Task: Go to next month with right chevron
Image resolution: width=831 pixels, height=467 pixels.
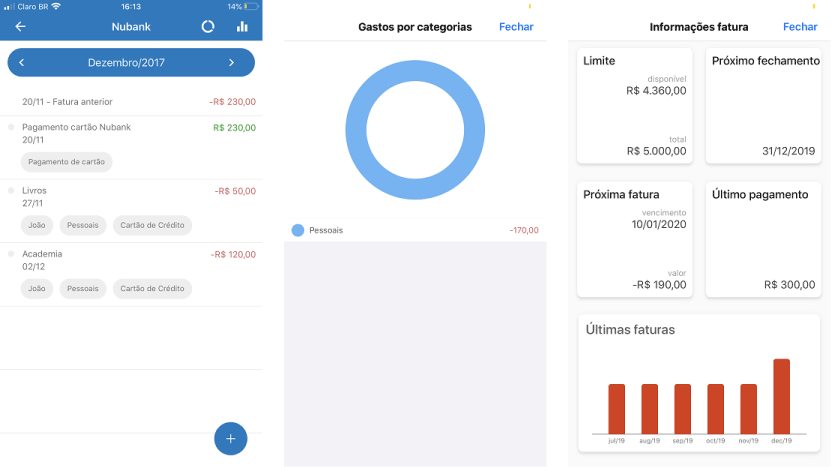Action: pos(231,63)
